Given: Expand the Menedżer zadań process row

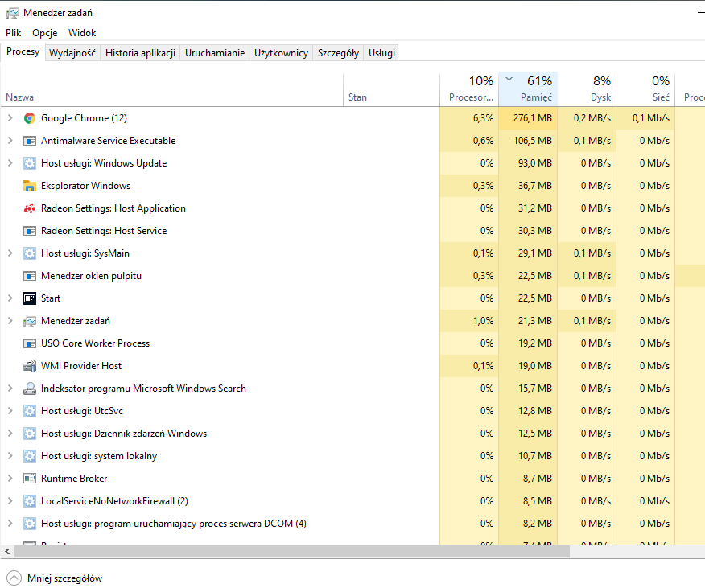Looking at the screenshot, I should click(x=10, y=320).
